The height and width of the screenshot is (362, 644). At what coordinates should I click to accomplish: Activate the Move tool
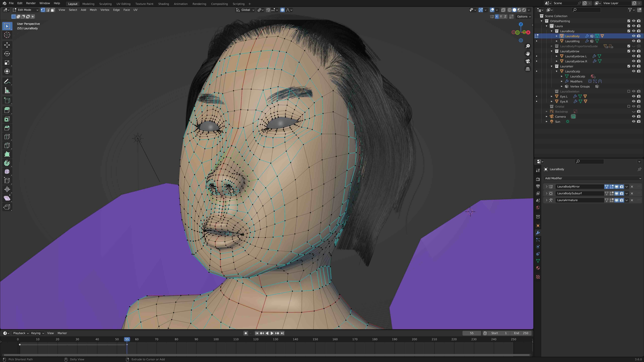7,45
